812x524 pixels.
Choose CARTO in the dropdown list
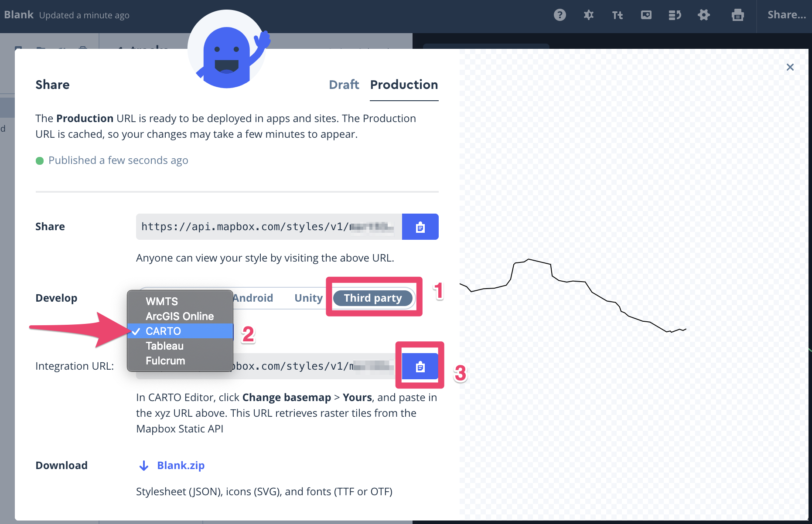180,331
